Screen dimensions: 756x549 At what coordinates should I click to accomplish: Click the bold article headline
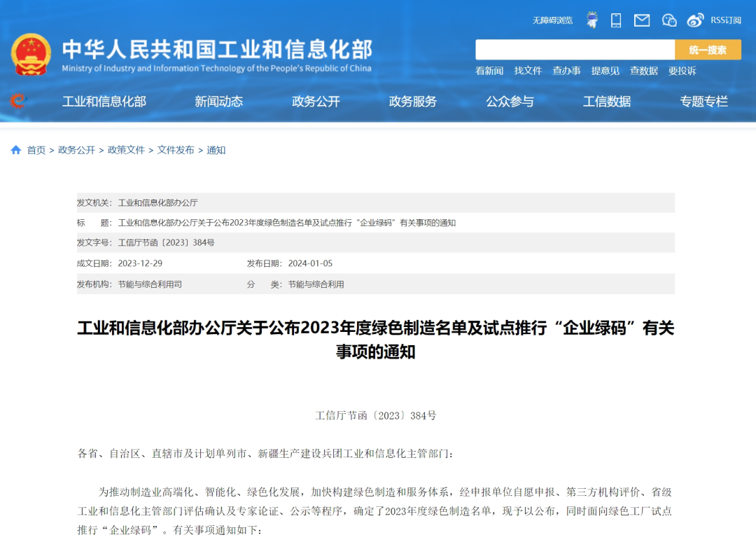point(376,340)
